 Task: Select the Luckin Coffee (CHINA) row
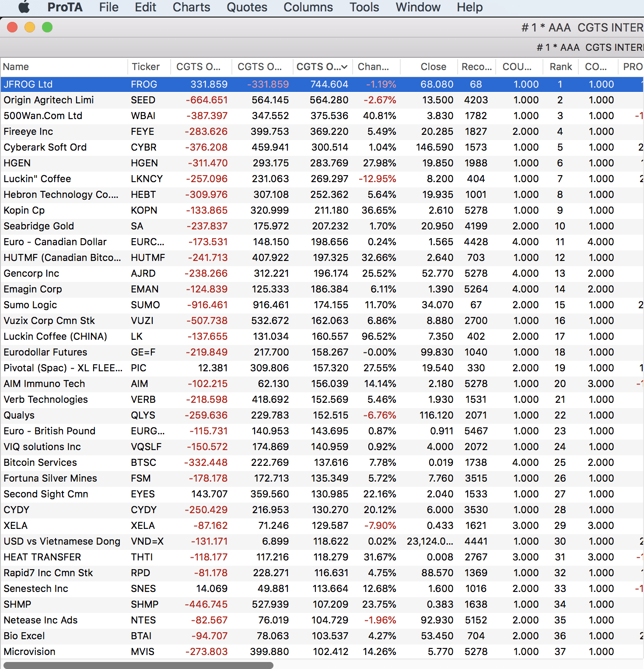(322, 336)
